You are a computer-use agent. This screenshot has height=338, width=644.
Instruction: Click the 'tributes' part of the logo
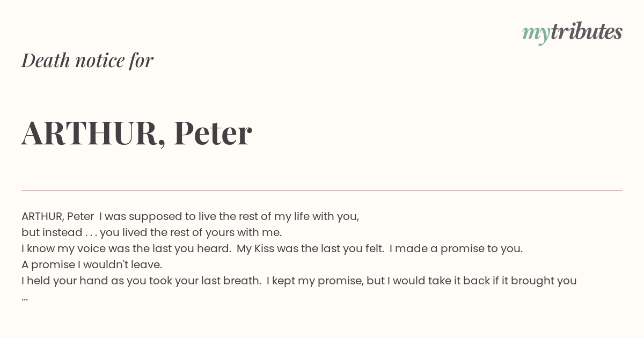click(x=587, y=32)
